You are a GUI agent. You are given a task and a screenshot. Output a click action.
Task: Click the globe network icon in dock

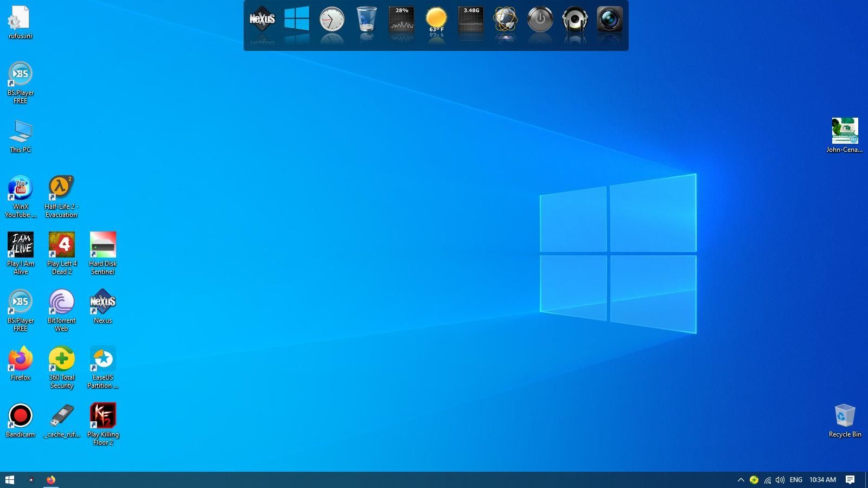506,20
